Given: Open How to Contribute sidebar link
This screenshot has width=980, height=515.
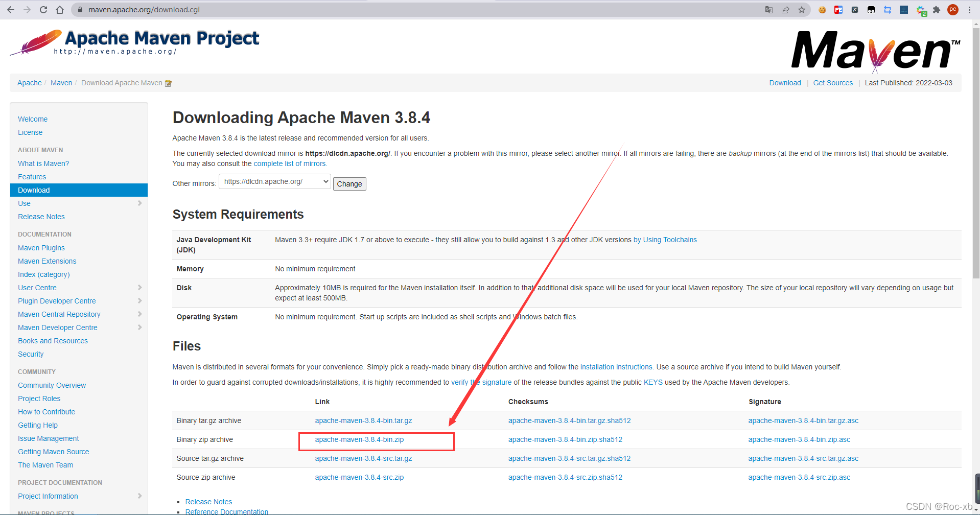Looking at the screenshot, I should 46,412.
